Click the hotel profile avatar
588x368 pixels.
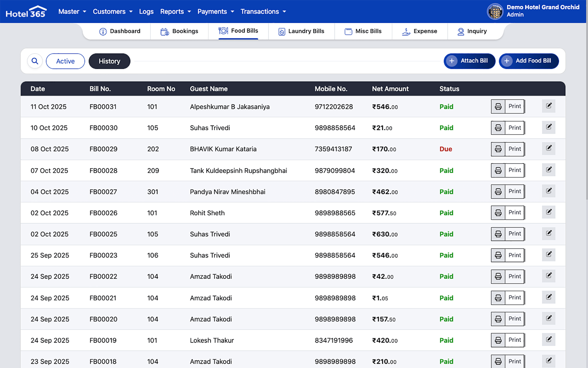click(x=495, y=11)
